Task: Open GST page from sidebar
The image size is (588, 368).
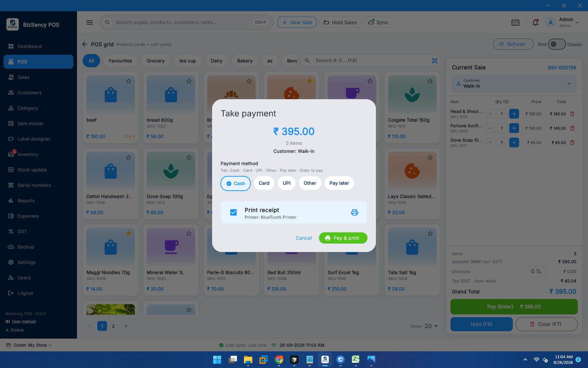Action: (x=38, y=231)
